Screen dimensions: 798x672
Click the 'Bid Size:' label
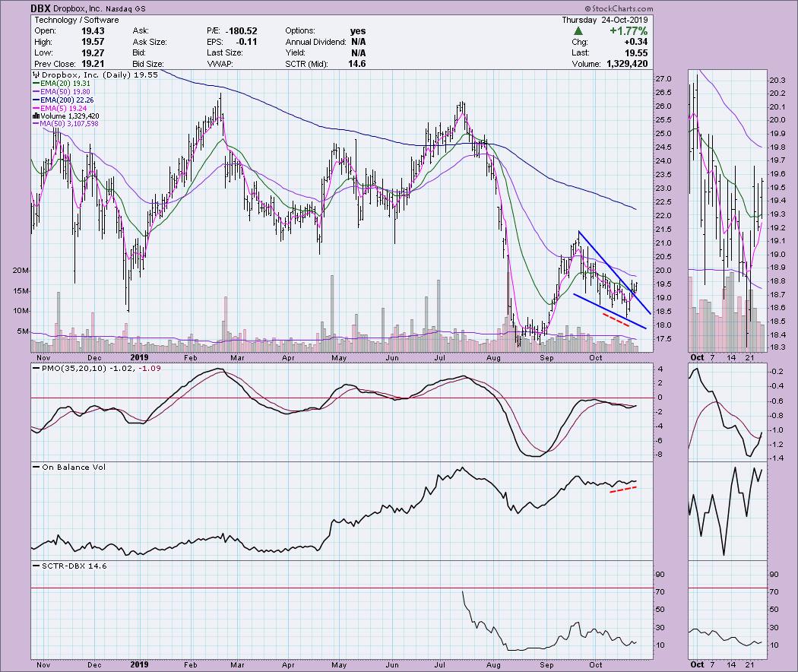148,64
